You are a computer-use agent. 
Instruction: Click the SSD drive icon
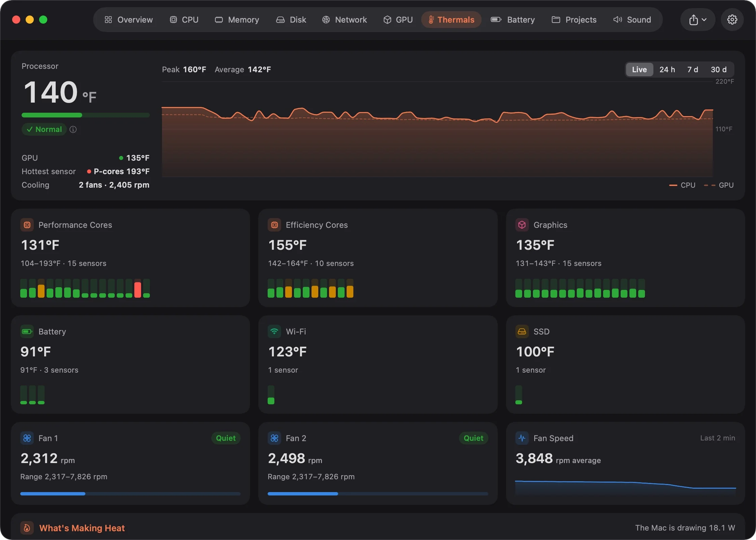coord(522,331)
